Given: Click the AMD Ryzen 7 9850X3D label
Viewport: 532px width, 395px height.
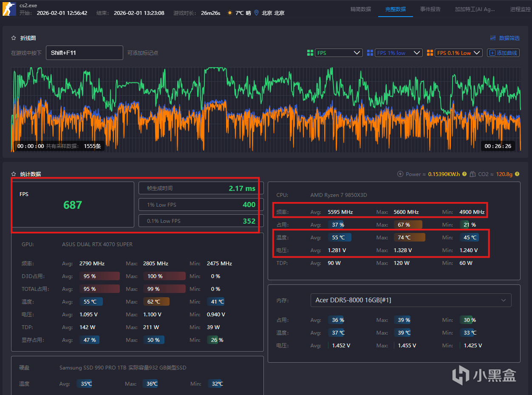Looking at the screenshot, I should click(x=339, y=195).
